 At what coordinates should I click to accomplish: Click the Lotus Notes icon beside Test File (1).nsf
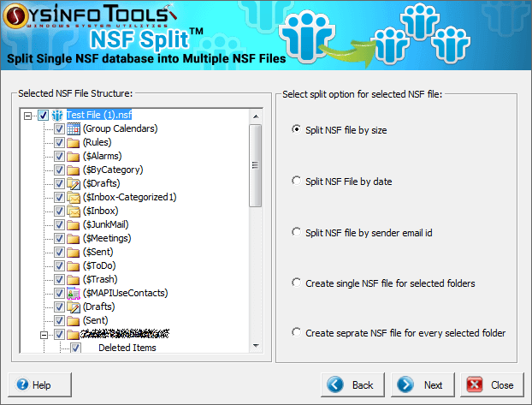click(x=57, y=116)
